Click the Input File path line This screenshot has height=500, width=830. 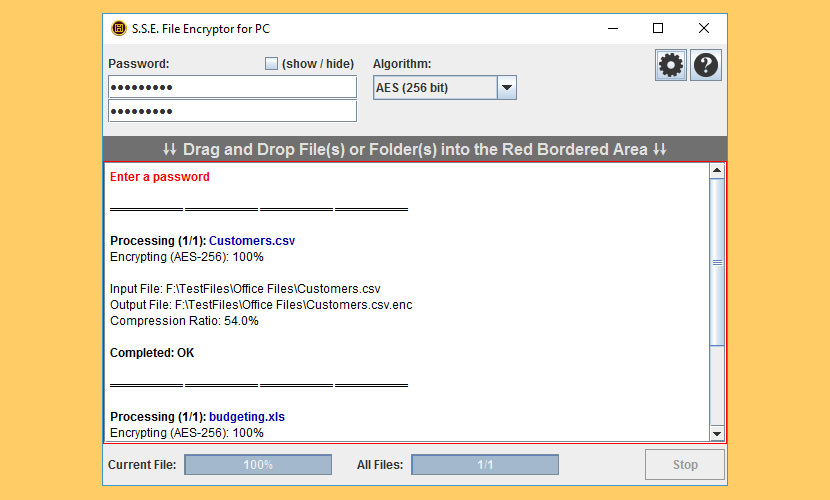(x=245, y=289)
